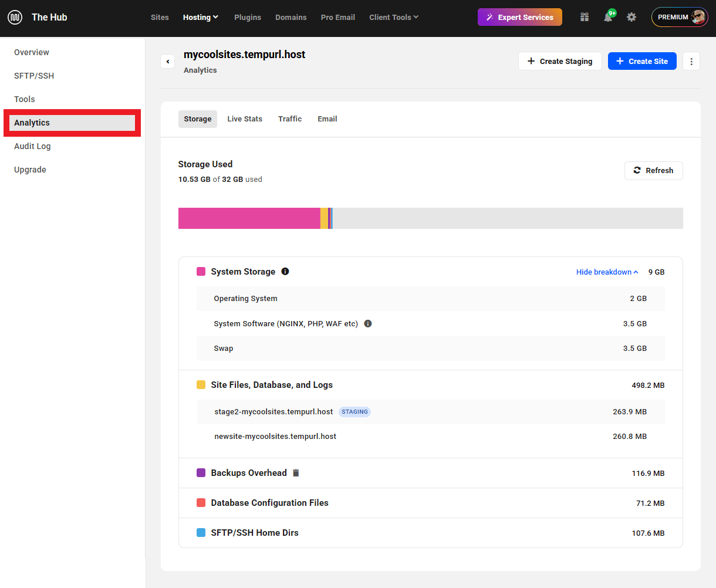Click the STAGING badge

click(x=355, y=411)
